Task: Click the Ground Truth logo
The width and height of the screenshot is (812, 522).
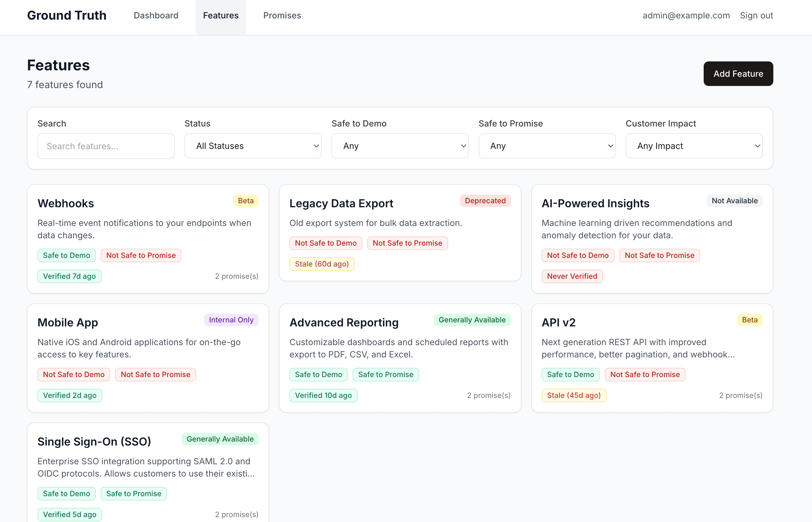Action: point(67,15)
